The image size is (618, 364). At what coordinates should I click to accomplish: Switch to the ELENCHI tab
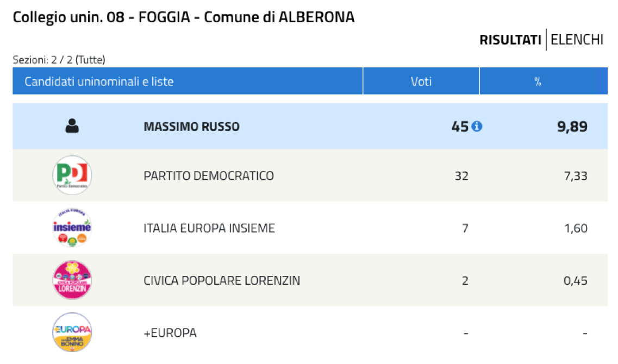pos(577,40)
